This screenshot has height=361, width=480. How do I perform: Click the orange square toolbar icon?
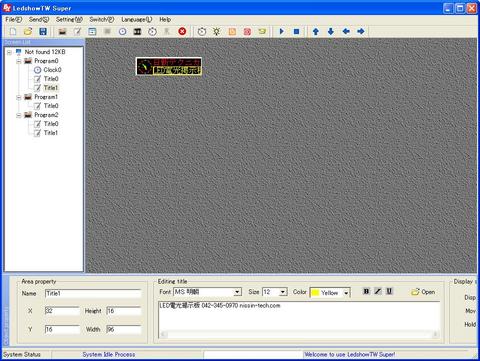click(232, 32)
